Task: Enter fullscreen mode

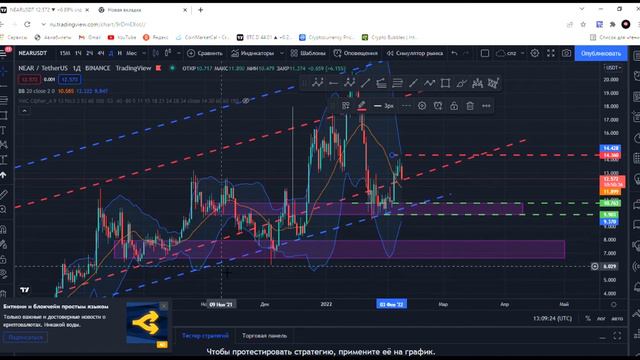Action: (x=551, y=53)
